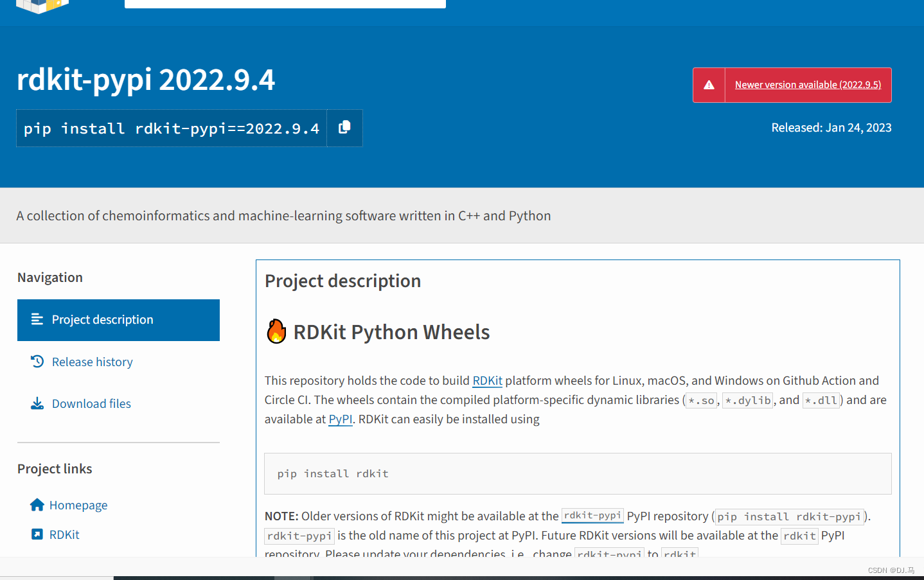Click the 'Navigation' sidebar heading
Screen dimensions: 924x580
tap(50, 277)
